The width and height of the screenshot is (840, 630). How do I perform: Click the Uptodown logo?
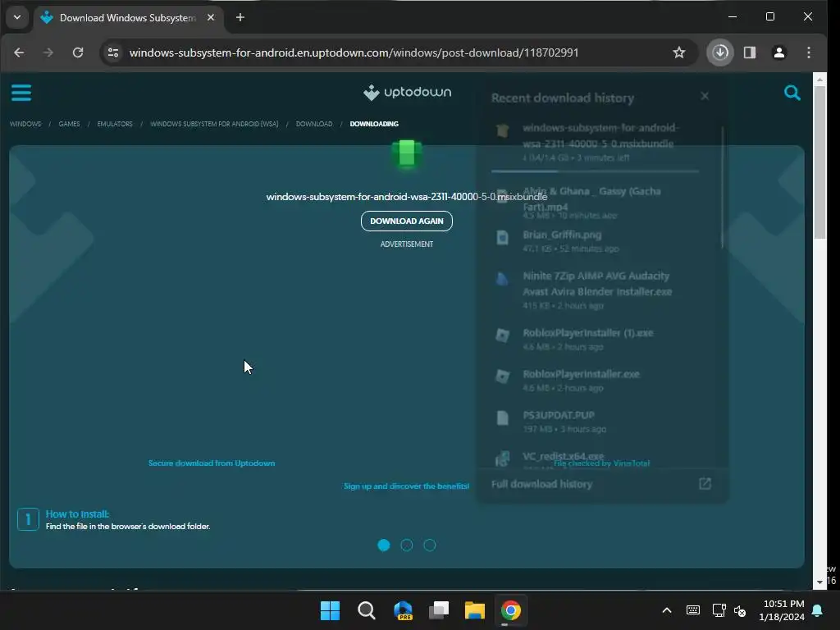pyautogui.click(x=407, y=92)
